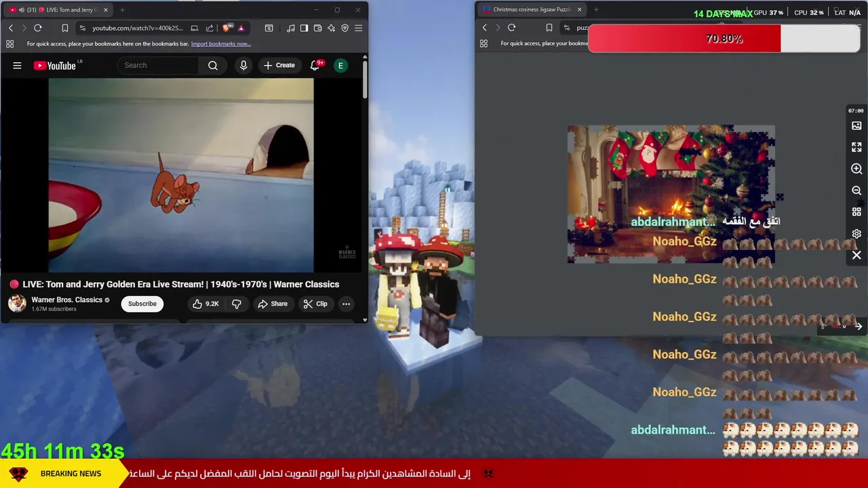
Task: Open Warner Bros. Classics channel name
Action: coord(66,300)
